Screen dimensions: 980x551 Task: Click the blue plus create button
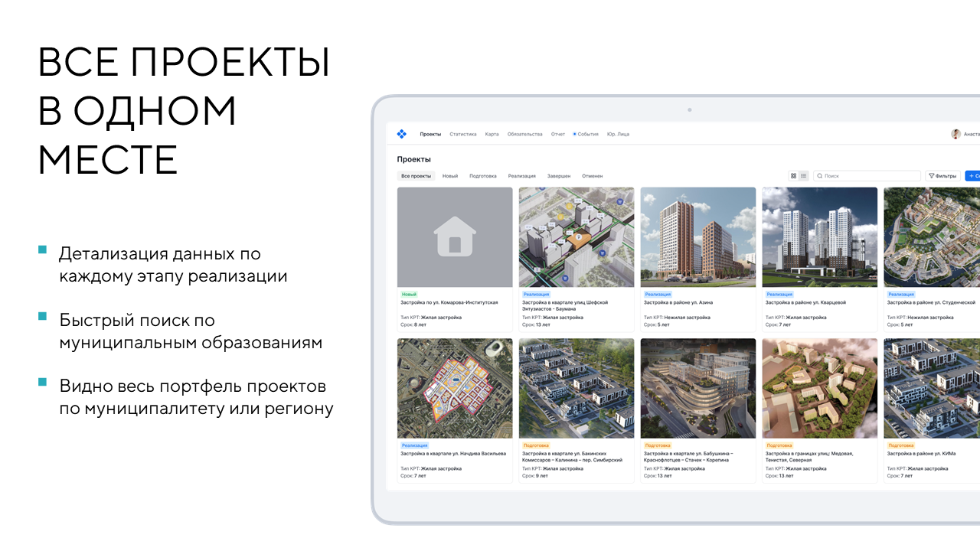coord(972,176)
